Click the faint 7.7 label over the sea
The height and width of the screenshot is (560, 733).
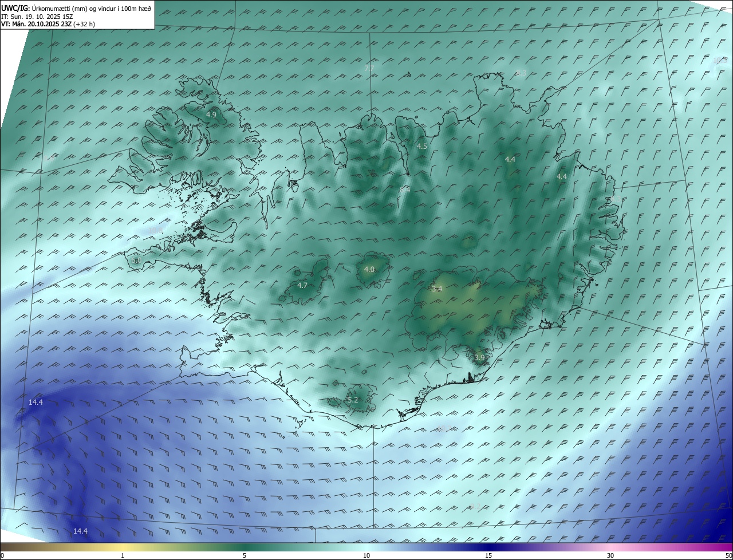[369, 68]
